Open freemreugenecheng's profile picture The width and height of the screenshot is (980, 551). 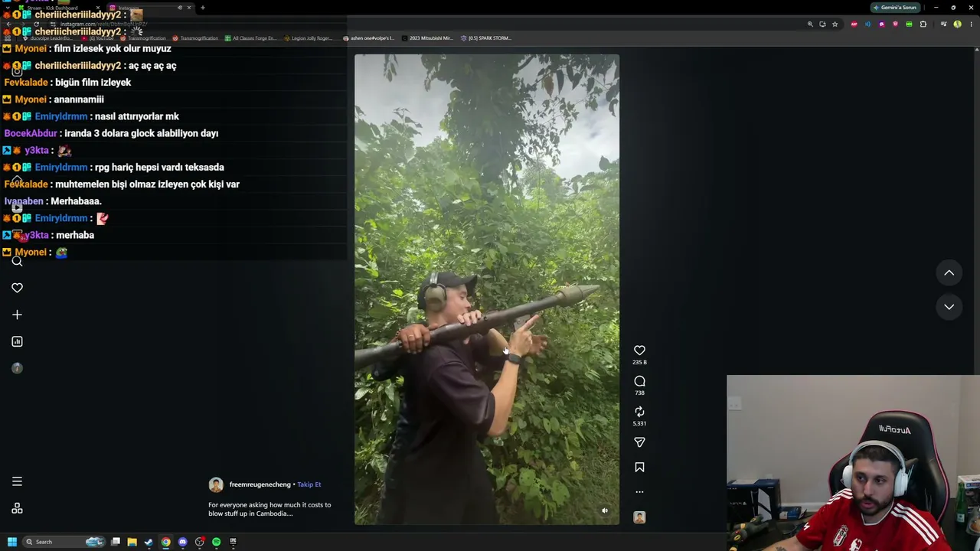216,484
